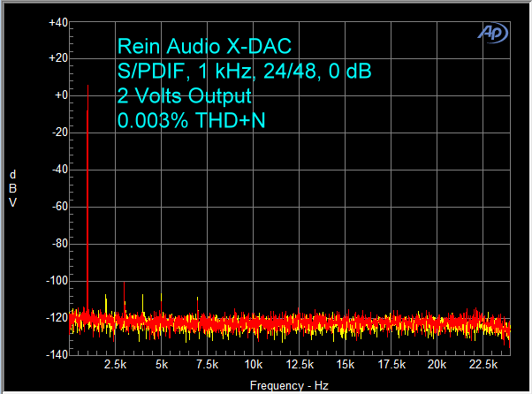Click the +0 tick on Y axis
This screenshot has height=394, width=532.
pyautogui.click(x=60, y=96)
